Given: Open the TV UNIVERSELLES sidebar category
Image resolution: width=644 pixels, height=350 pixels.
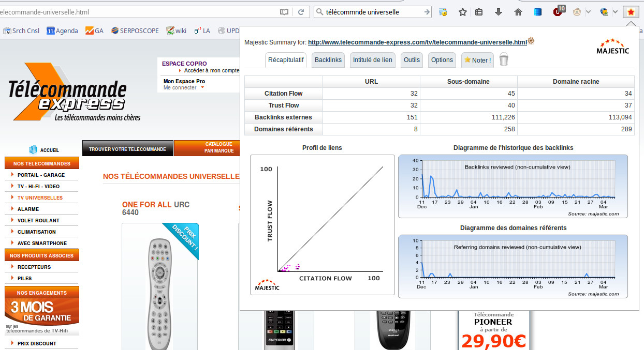Looking at the screenshot, I should click(x=40, y=197).
